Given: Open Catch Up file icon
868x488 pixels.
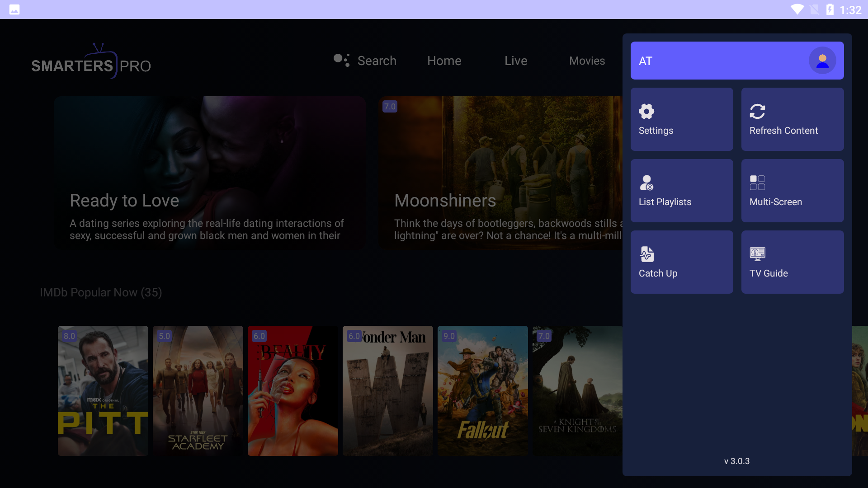Looking at the screenshot, I should [646, 254].
